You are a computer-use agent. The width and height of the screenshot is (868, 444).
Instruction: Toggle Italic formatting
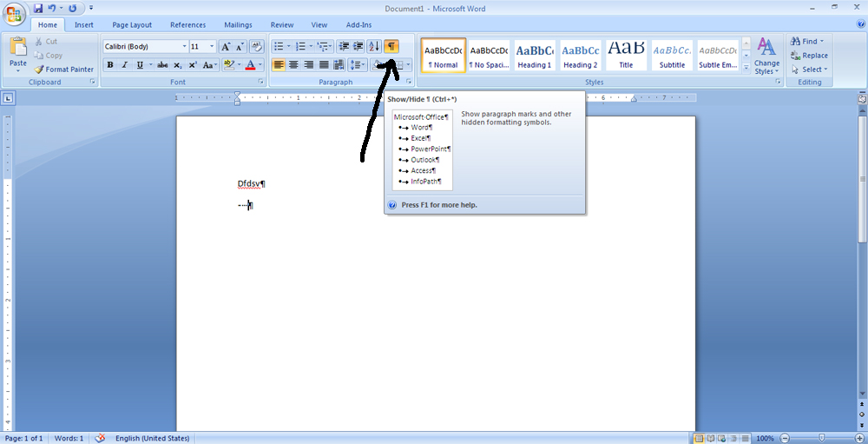coord(124,65)
